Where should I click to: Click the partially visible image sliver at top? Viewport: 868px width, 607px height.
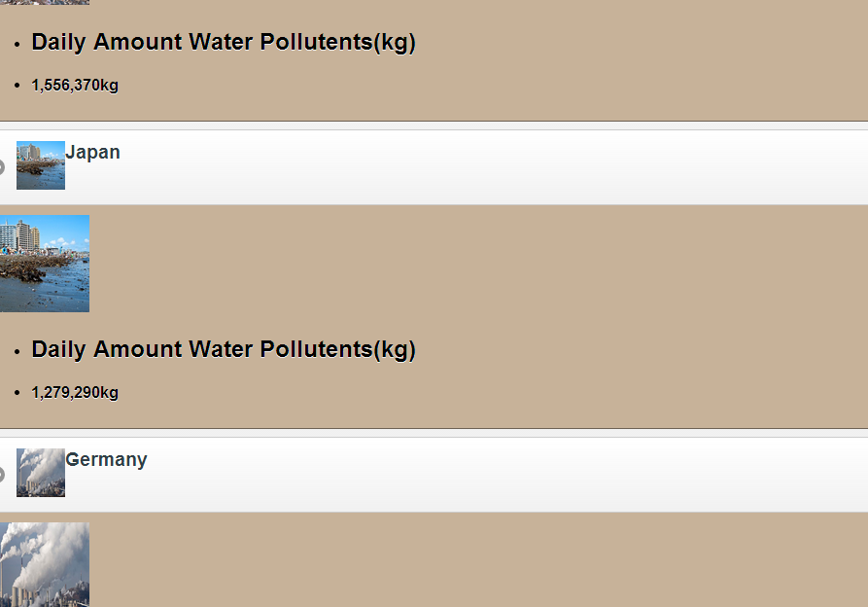(x=45, y=2)
